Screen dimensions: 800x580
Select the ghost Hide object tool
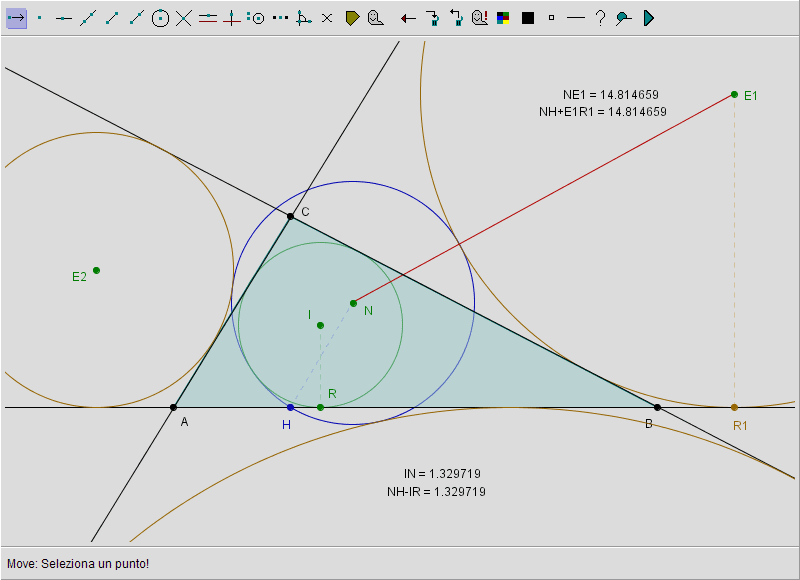pyautogui.click(x=376, y=18)
